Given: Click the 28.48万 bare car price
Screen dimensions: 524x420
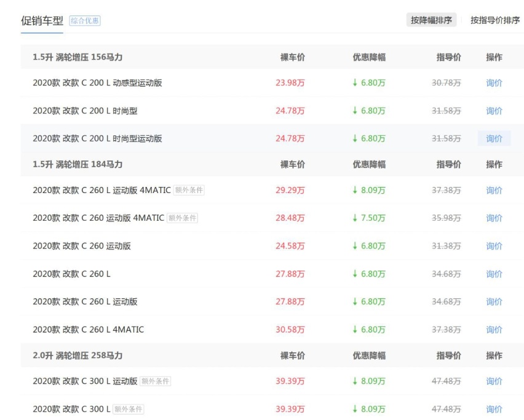Looking at the screenshot, I should (290, 218).
